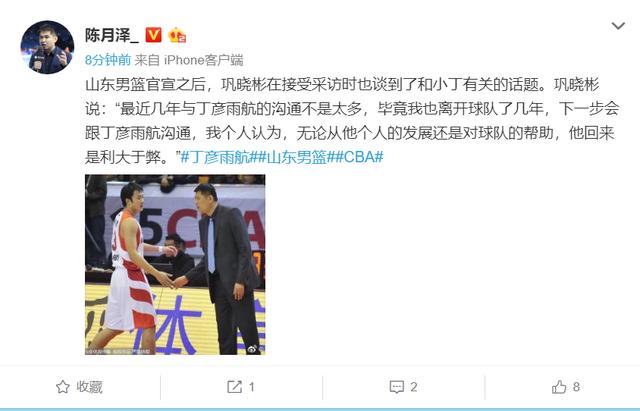Click the comment count number 2
The height and width of the screenshot is (411, 640).
click(414, 387)
